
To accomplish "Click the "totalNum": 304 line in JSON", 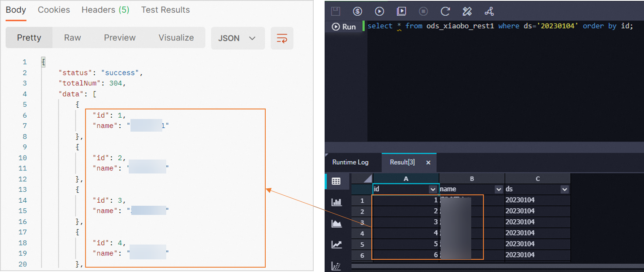I will pyautogui.click(x=92, y=83).
